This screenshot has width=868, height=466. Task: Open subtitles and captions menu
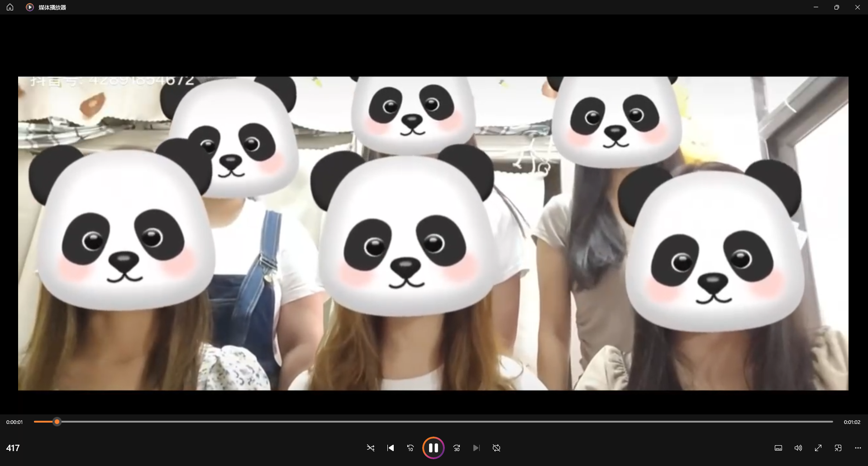click(x=778, y=448)
